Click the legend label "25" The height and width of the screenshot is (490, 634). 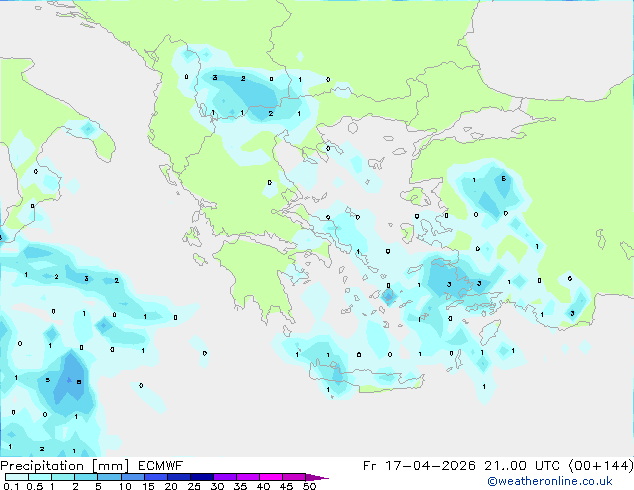pos(194,486)
